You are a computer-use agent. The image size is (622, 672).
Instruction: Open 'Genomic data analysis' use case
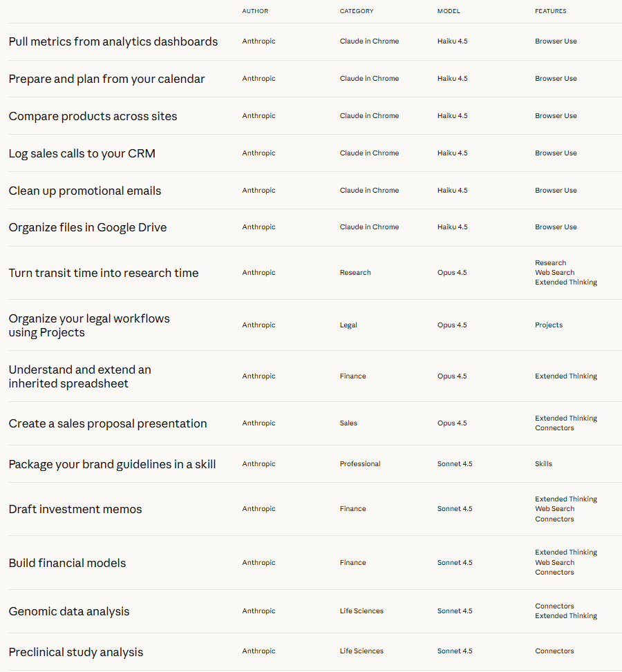point(69,611)
